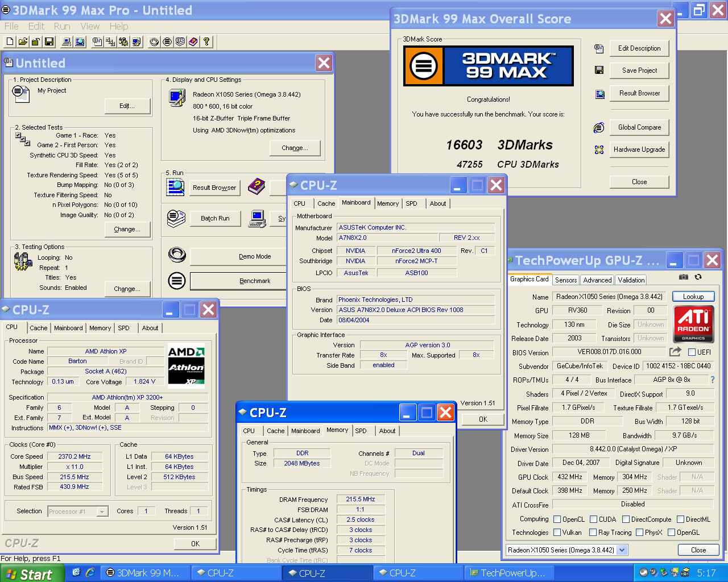Click the floppy disk Save toolbar icon
The image size is (728, 582).
pyautogui.click(x=49, y=41)
